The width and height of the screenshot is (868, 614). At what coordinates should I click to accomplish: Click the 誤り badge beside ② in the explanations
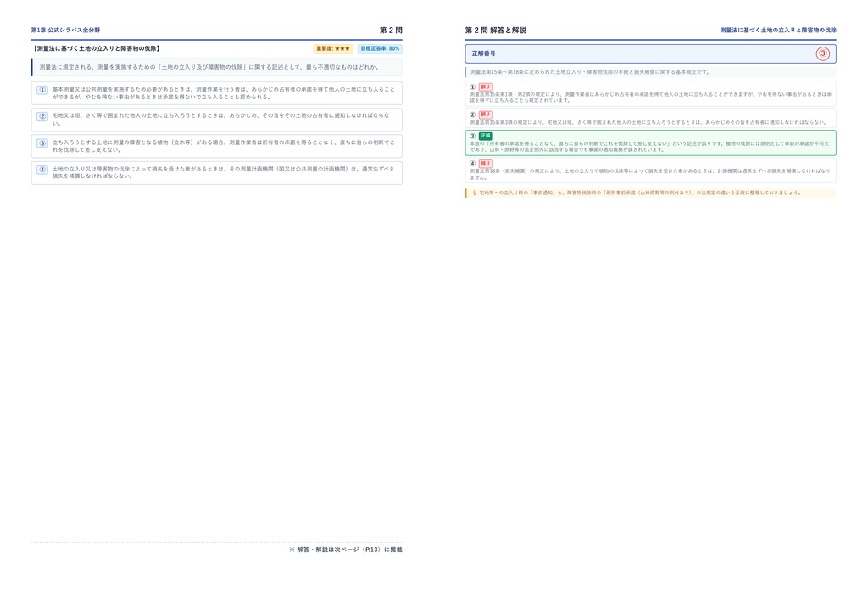(x=486, y=114)
